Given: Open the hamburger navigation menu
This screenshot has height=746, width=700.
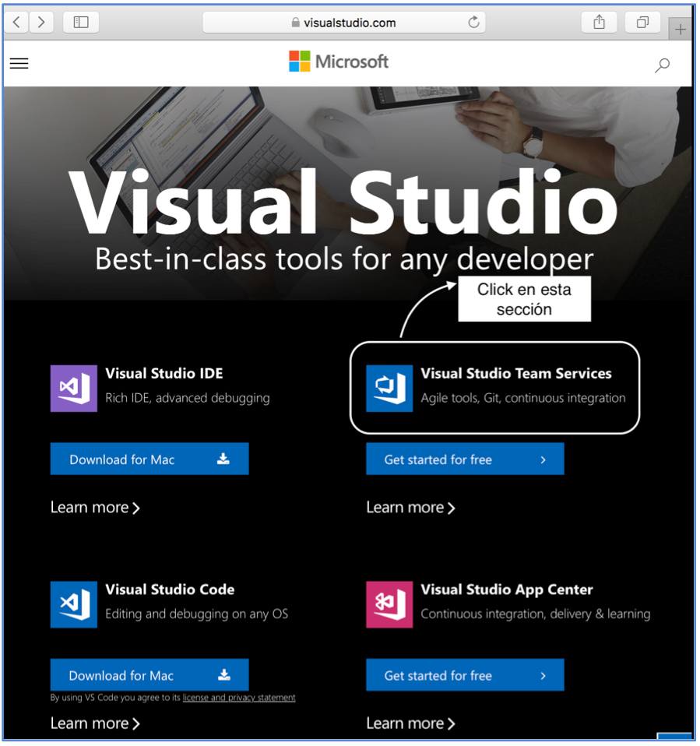Looking at the screenshot, I should [x=19, y=63].
